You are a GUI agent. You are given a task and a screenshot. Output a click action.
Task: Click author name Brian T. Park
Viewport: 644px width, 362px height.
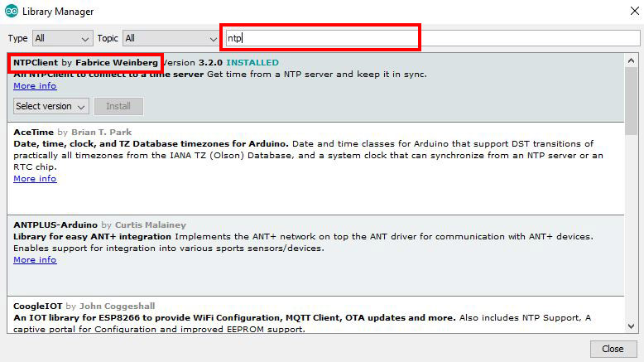click(102, 132)
